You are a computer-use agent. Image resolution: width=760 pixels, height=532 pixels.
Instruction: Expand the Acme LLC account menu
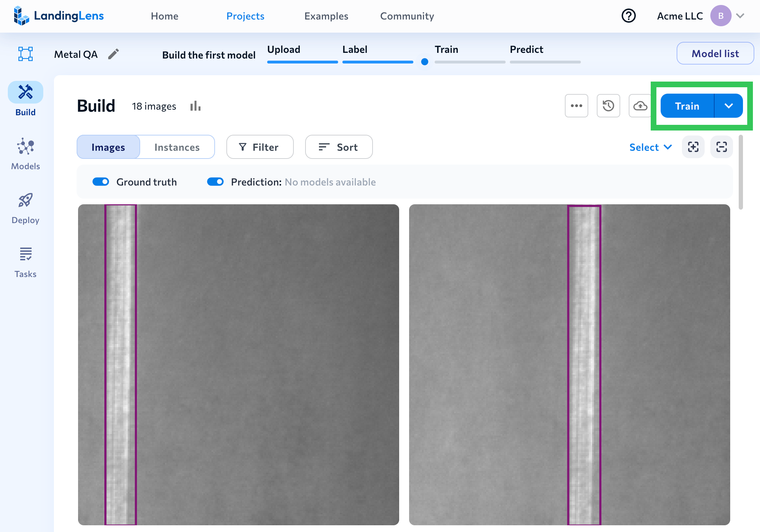(740, 16)
